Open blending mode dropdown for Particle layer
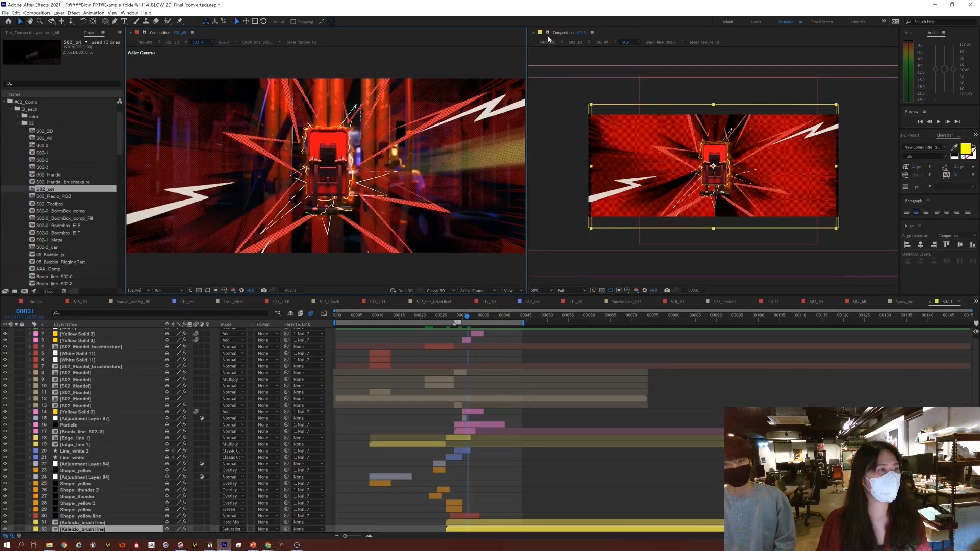 (233, 425)
